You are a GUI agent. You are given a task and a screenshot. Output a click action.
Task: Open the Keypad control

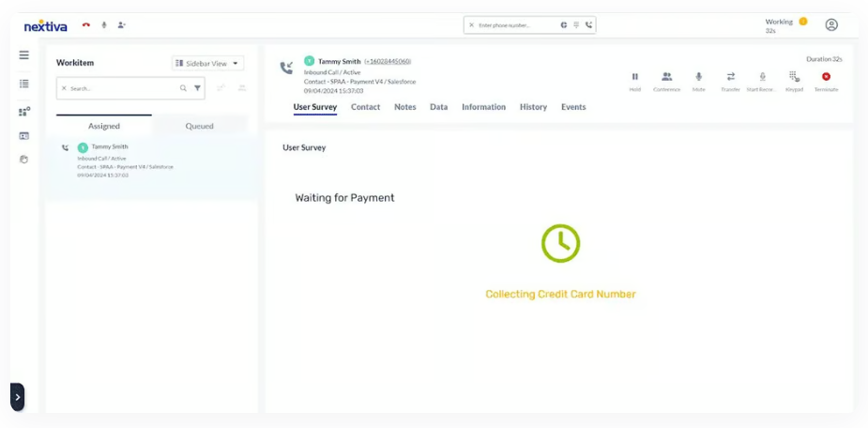[x=794, y=81]
